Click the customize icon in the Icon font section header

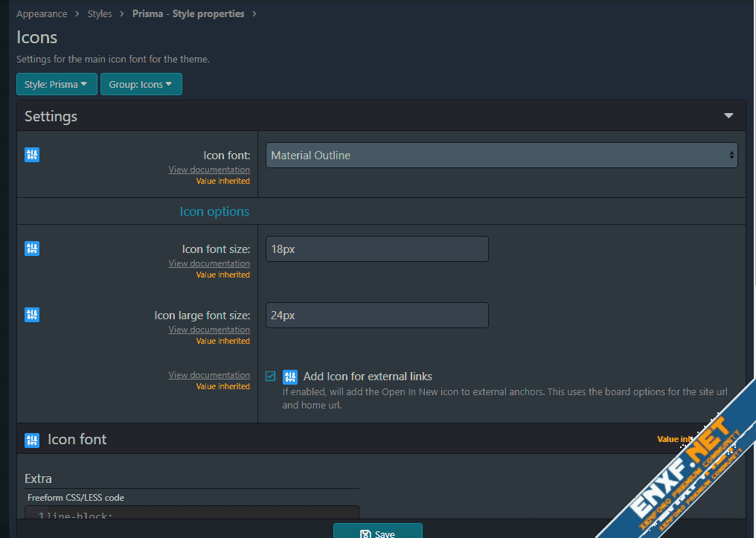pyautogui.click(x=32, y=440)
